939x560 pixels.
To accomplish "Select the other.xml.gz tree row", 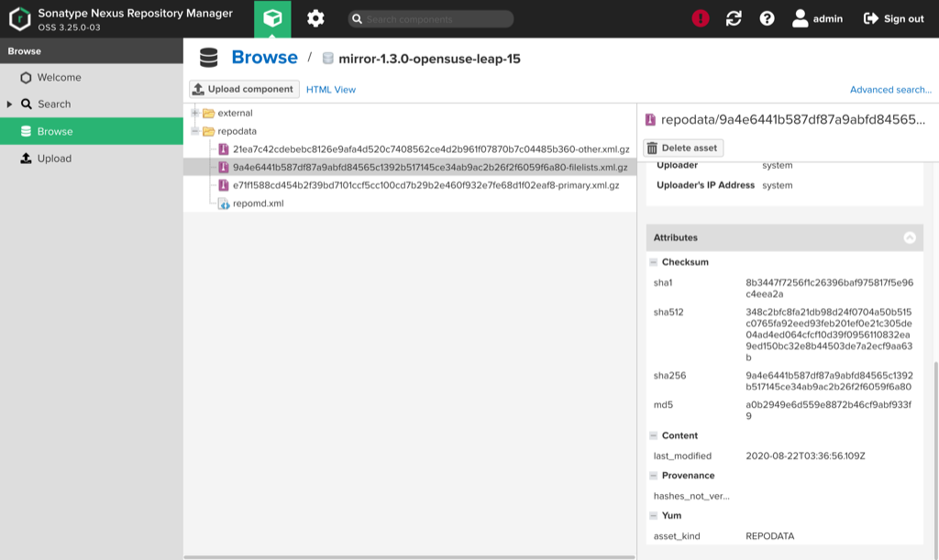I will (410, 149).
